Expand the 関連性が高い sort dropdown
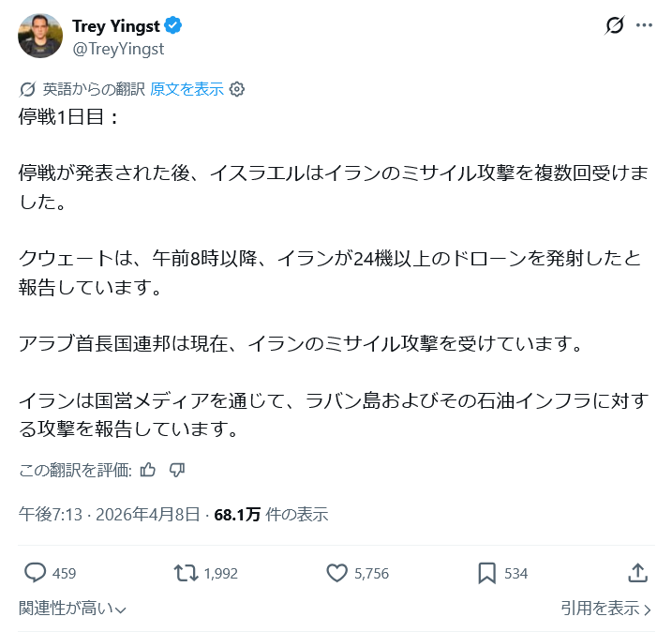 tap(72, 609)
